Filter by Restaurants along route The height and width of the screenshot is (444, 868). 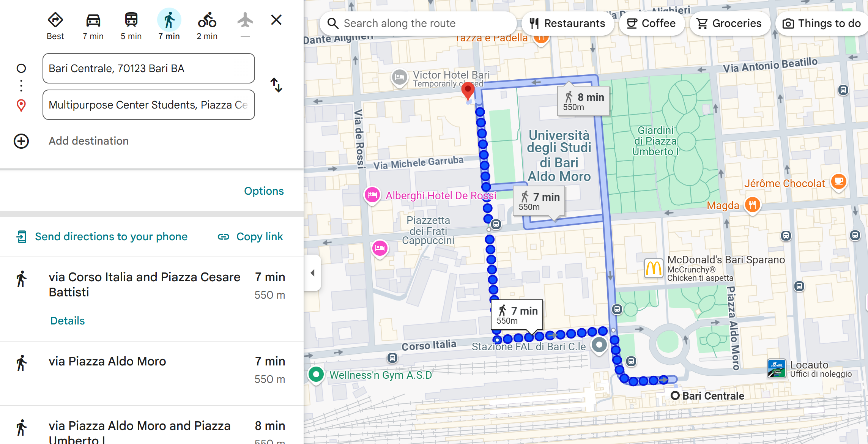(567, 24)
